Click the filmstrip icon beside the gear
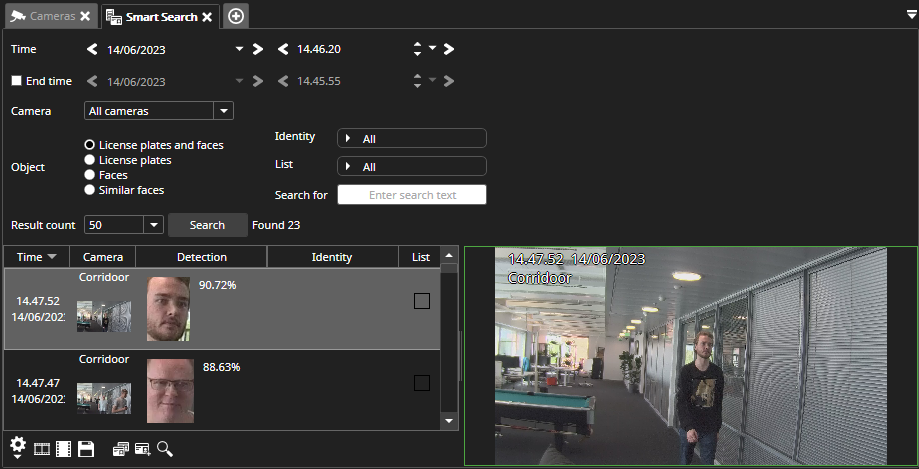This screenshot has width=919, height=469. (x=42, y=449)
